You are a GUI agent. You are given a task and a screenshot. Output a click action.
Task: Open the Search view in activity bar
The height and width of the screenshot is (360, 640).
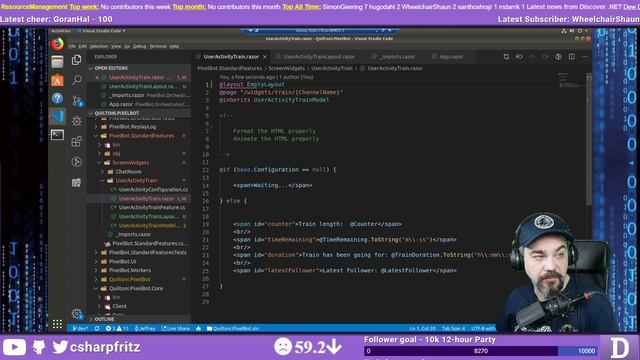click(x=76, y=80)
